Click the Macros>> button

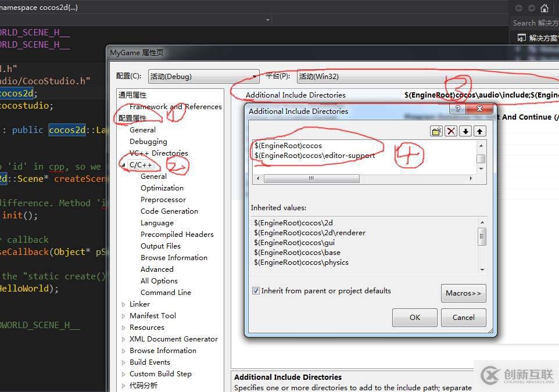[463, 293]
